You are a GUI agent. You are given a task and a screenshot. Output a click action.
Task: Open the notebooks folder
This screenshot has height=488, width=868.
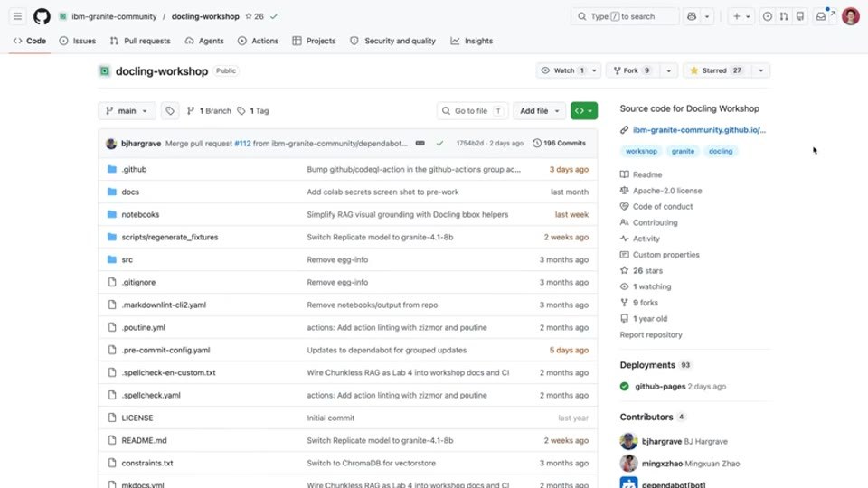tap(140, 215)
